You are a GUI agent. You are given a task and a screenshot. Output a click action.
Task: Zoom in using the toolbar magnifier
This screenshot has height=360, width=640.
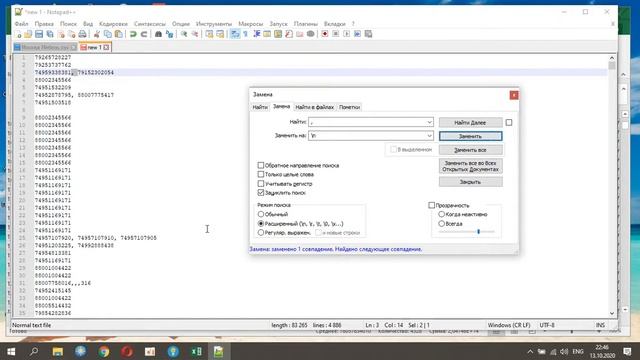tap(184, 34)
